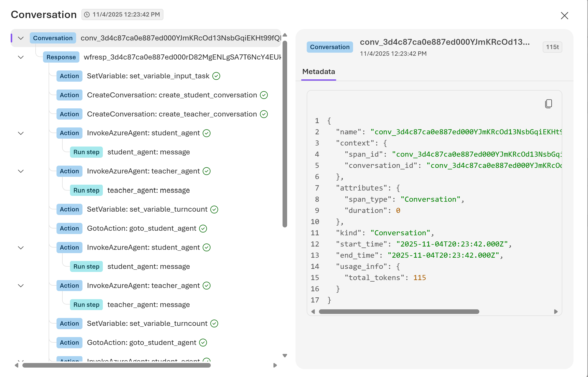Collapse the first InvokeAzureAgent student_agent node

[x=21, y=133]
